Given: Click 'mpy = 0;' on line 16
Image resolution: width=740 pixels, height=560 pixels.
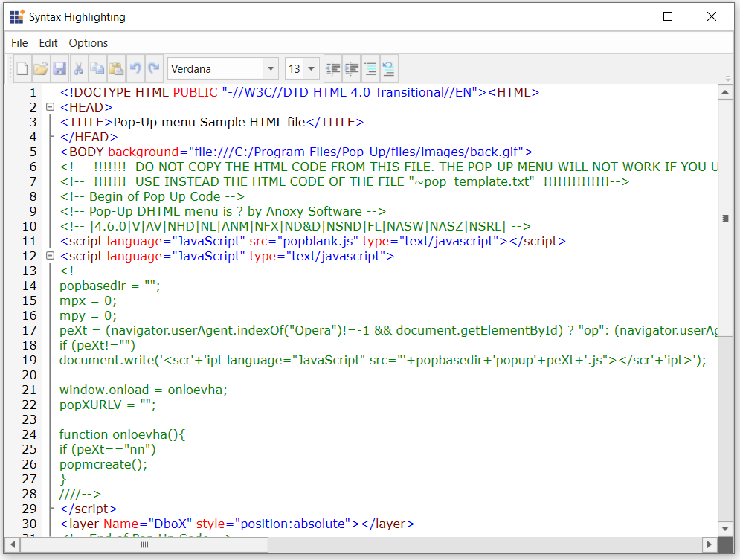Looking at the screenshot, I should click(88, 315).
